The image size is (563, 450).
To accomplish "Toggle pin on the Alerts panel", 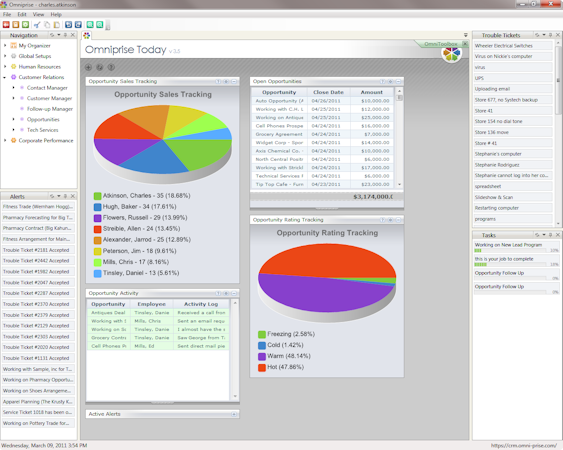I will click(x=66, y=196).
